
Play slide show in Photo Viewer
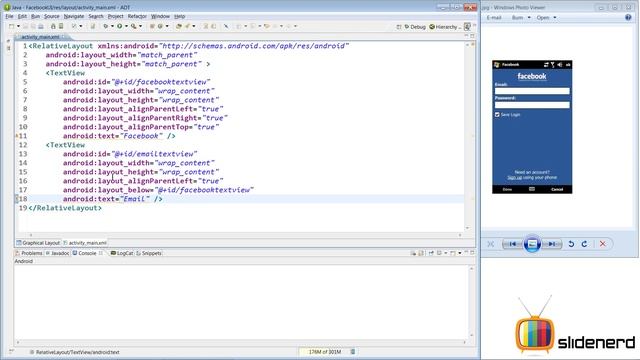(532, 244)
